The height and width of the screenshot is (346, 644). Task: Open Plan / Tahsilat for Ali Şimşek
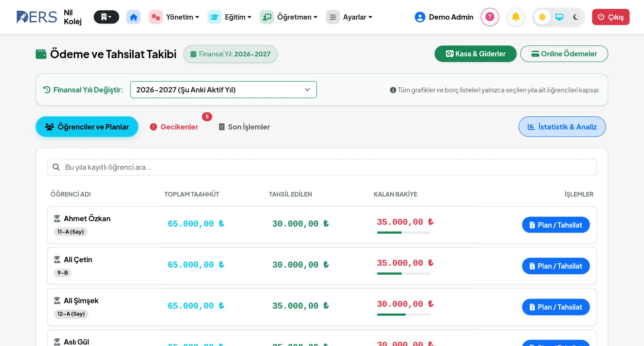click(556, 307)
